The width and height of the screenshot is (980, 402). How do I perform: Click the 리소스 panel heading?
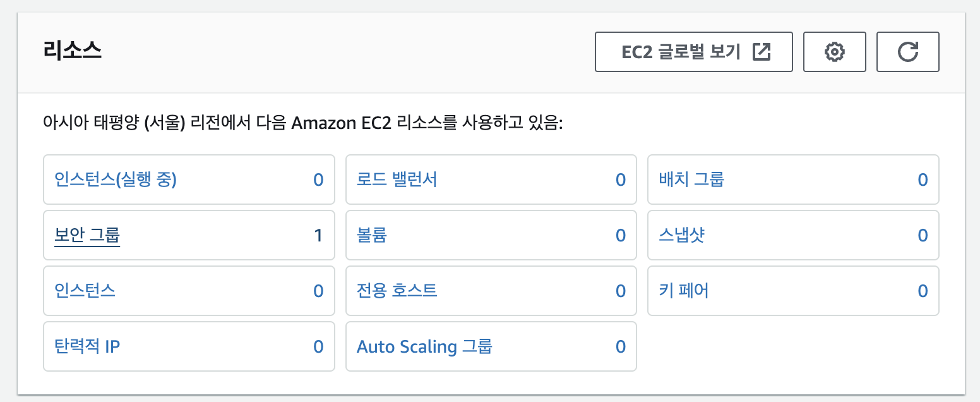coord(73,50)
